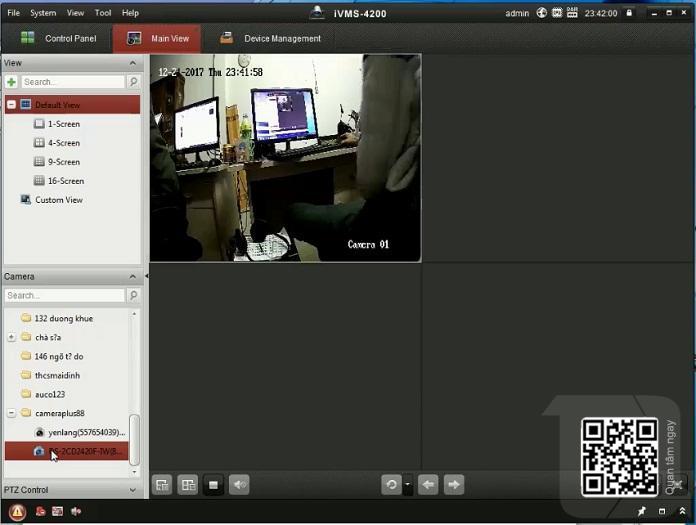Pin the alarm bar with pin icon
The image size is (696, 525).
(x=642, y=511)
